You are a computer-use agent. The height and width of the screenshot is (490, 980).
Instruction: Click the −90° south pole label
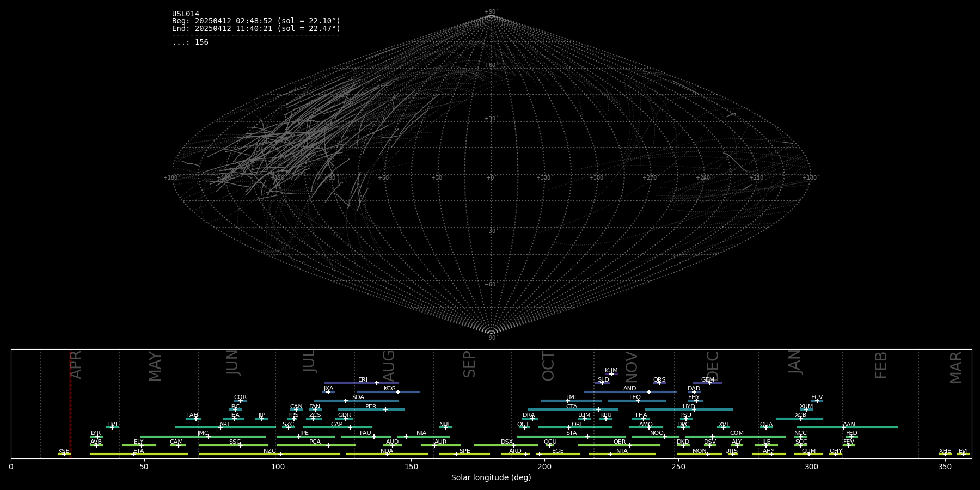click(x=491, y=338)
